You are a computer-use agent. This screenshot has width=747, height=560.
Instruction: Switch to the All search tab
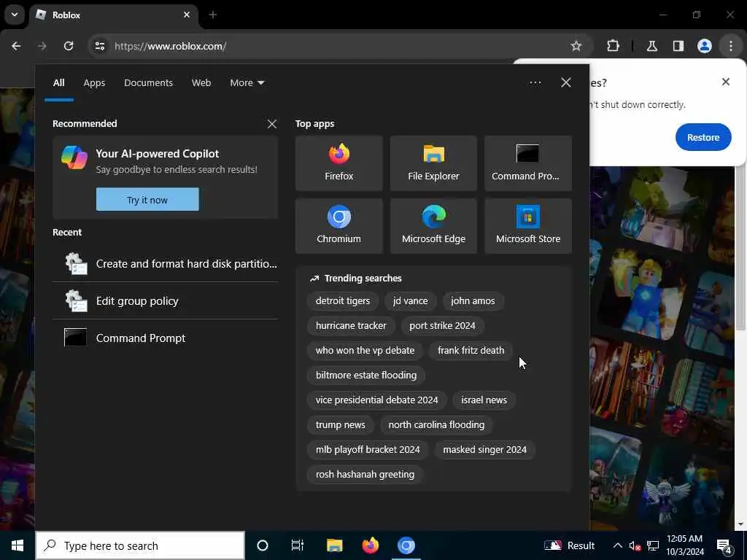[58, 83]
